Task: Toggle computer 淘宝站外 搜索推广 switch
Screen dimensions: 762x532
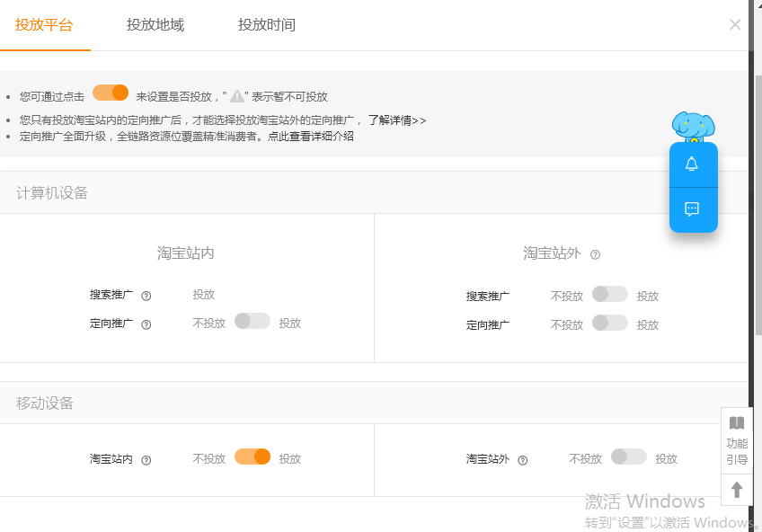Action: coord(610,294)
